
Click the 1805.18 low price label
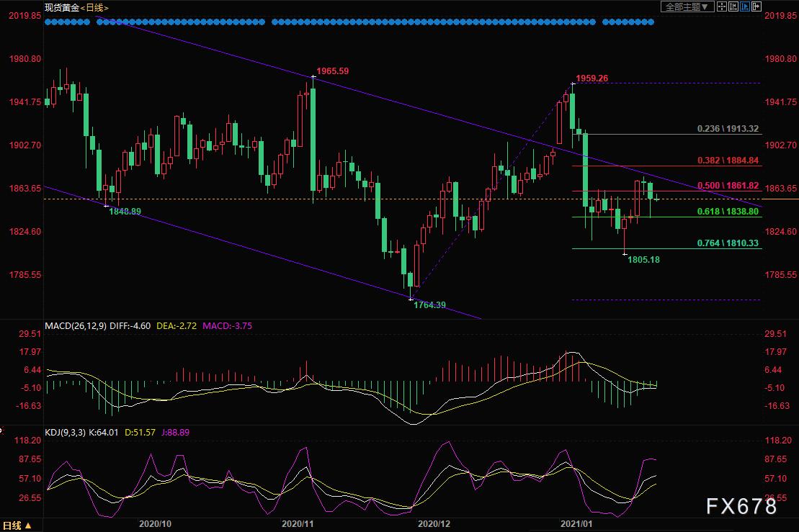point(643,260)
